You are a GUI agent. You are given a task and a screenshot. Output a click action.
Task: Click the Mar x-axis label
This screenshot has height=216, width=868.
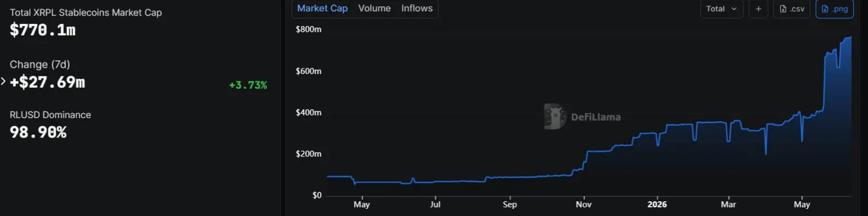728,204
